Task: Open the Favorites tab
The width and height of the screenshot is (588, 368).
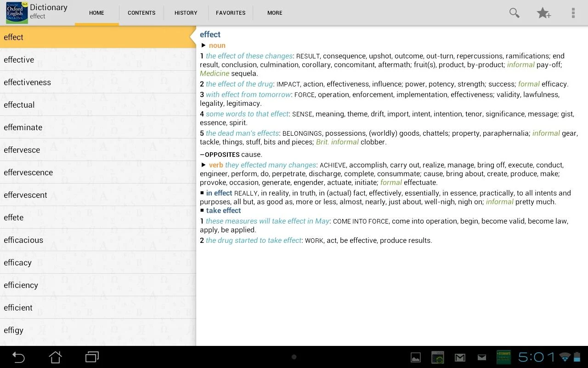Action: [231, 13]
